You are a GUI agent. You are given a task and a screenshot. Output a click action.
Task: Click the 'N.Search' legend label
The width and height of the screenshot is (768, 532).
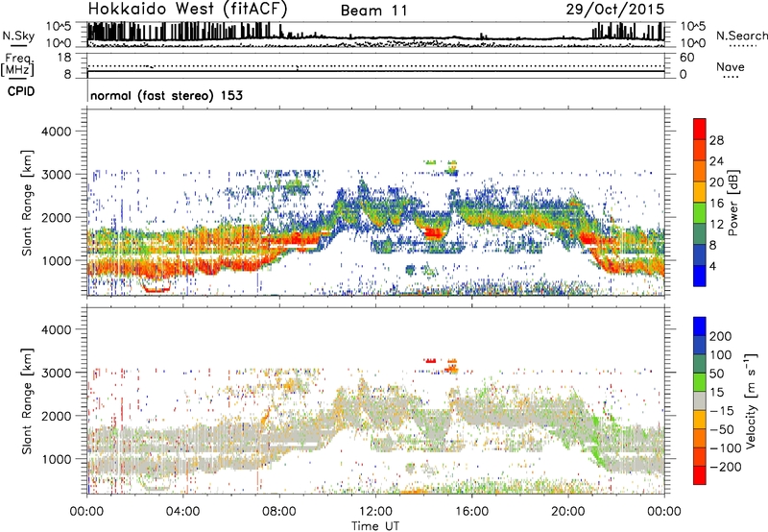(x=741, y=36)
